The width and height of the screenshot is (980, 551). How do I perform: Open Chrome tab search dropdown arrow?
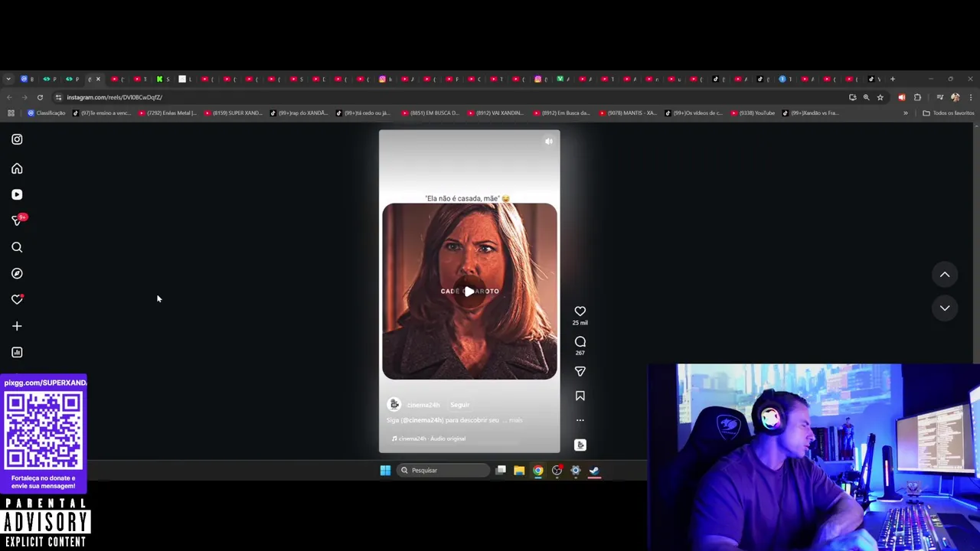point(8,79)
